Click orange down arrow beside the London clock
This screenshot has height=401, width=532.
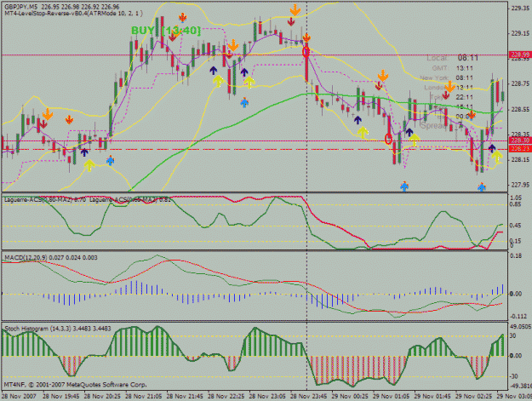coord(449,87)
